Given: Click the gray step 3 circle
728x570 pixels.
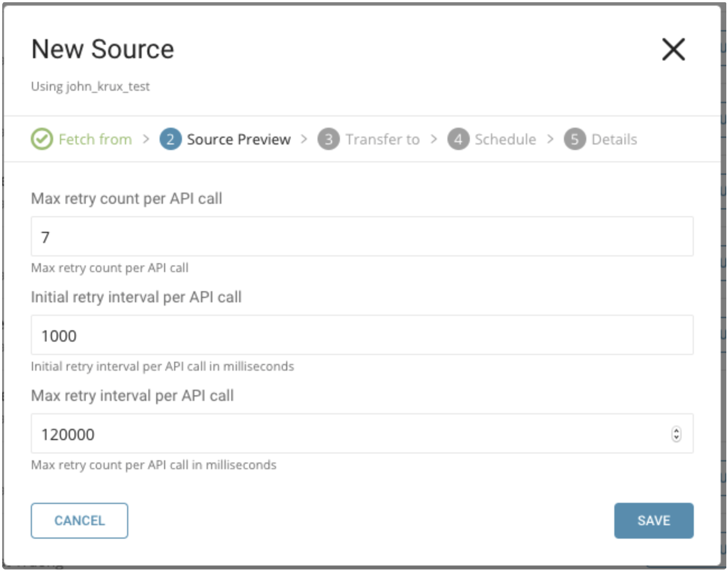Looking at the screenshot, I should tap(329, 139).
